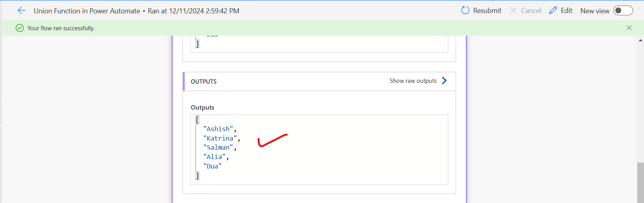Dismiss the flow success banner

click(x=629, y=28)
